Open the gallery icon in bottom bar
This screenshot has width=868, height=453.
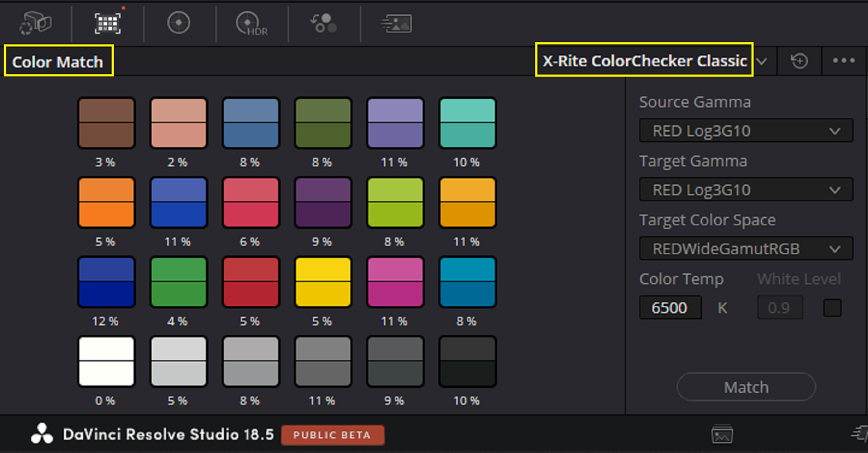pos(722,435)
